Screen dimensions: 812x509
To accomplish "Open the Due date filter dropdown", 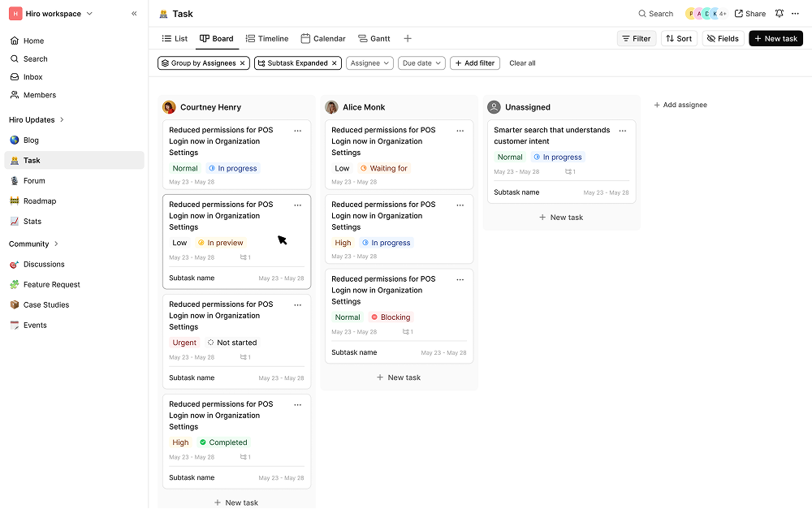I will (x=421, y=63).
